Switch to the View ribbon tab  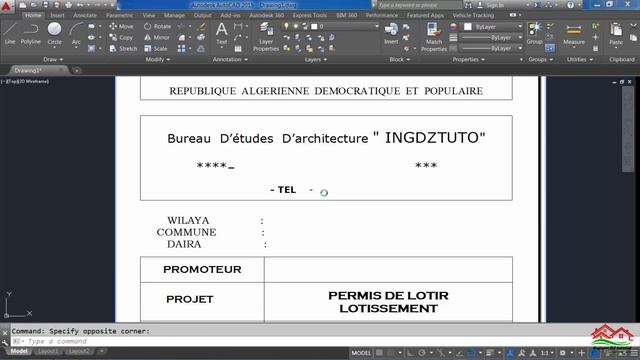[x=149, y=15]
